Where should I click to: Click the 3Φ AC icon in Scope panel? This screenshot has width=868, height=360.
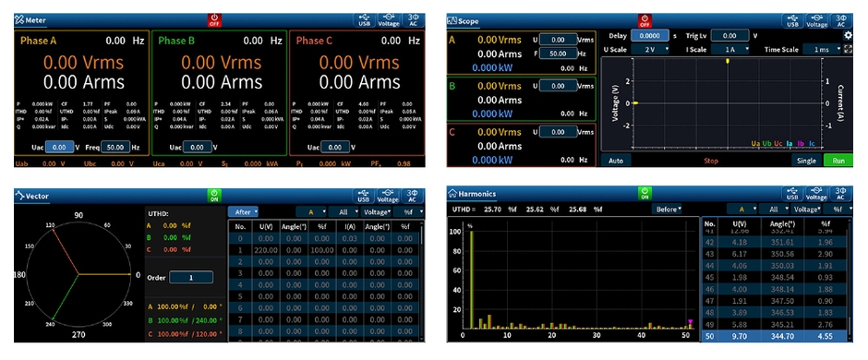pyautogui.click(x=841, y=21)
